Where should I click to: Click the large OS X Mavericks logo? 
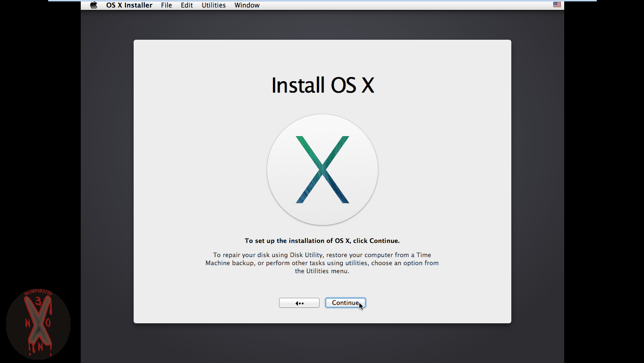322,170
